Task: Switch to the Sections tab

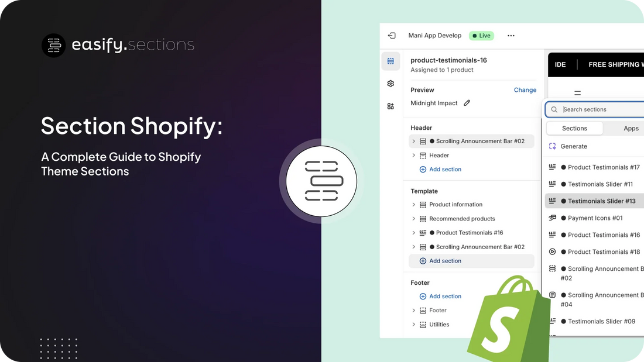Action: (x=574, y=129)
